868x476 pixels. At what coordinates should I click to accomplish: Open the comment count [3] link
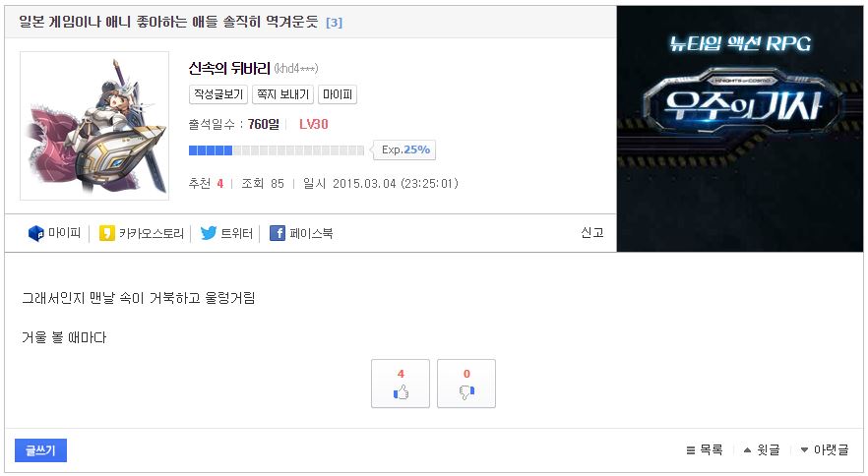pyautogui.click(x=334, y=23)
